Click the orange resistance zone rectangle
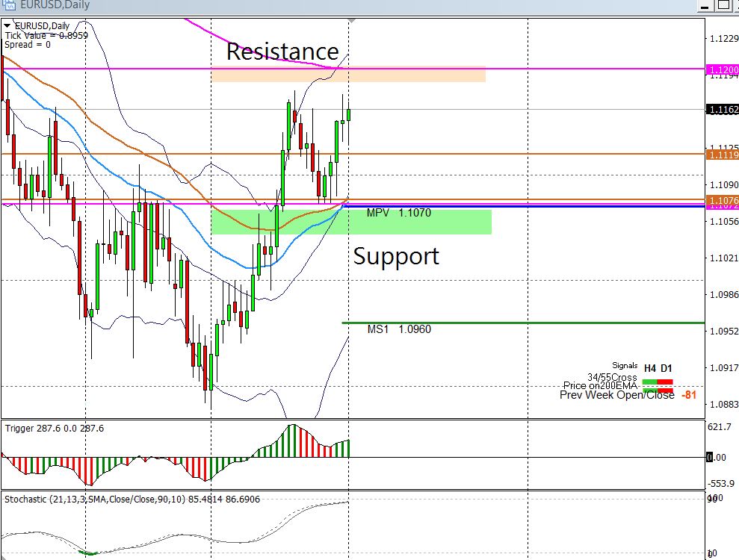 tap(348, 74)
